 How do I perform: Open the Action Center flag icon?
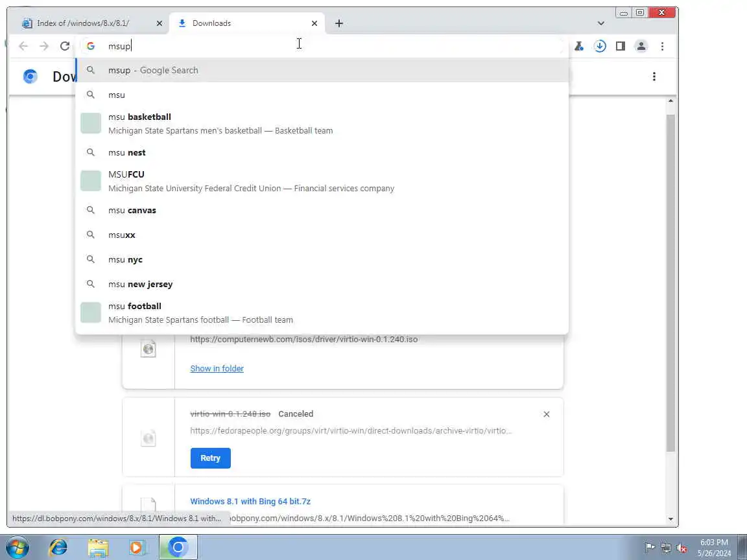(x=649, y=548)
